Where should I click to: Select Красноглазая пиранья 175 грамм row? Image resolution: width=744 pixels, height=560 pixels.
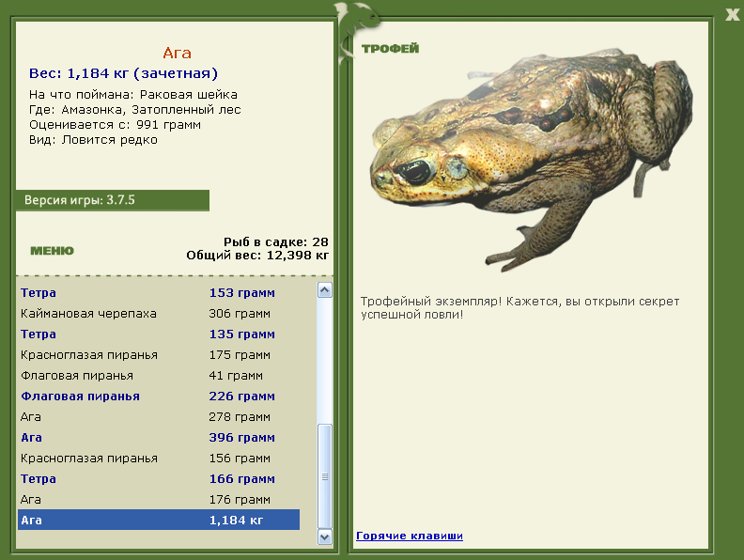coord(159,355)
